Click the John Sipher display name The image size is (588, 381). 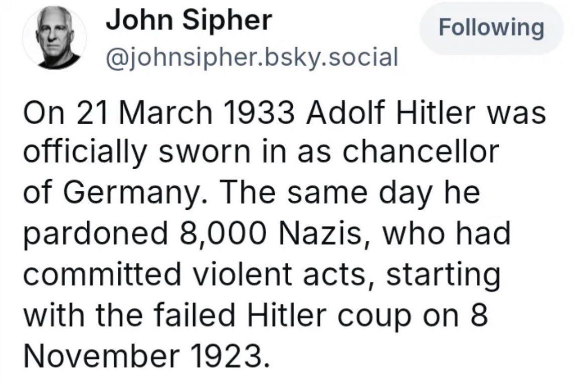pos(188,20)
